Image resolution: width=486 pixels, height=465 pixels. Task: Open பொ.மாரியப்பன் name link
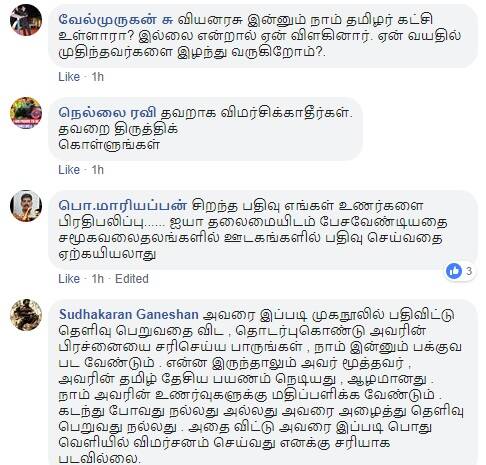coord(123,205)
